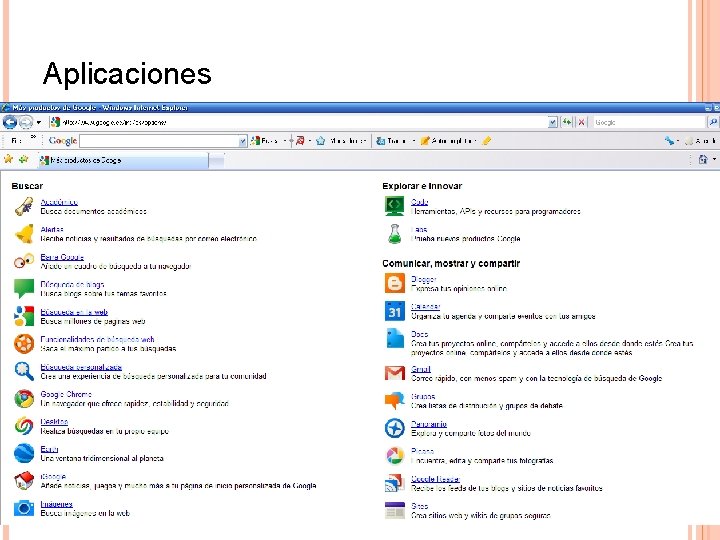
Task: Go back with the browser Back button
Action: [x=10, y=122]
